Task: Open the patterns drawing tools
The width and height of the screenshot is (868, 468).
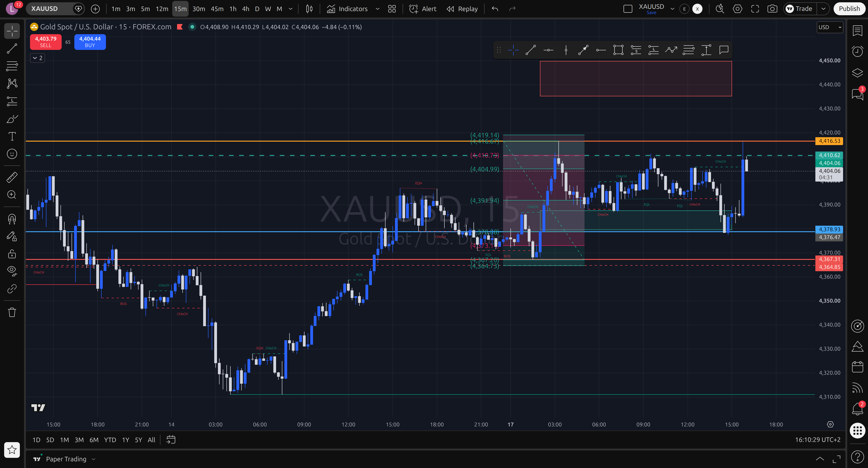Action: [12, 84]
